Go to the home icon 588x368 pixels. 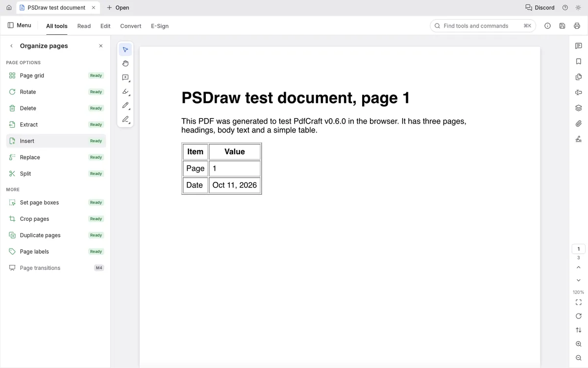tap(9, 7)
